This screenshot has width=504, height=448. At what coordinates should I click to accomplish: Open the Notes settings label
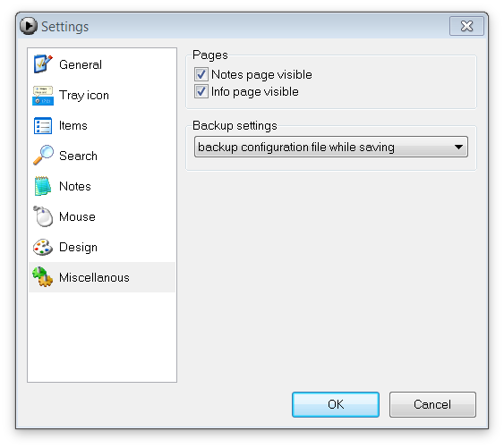click(x=75, y=186)
